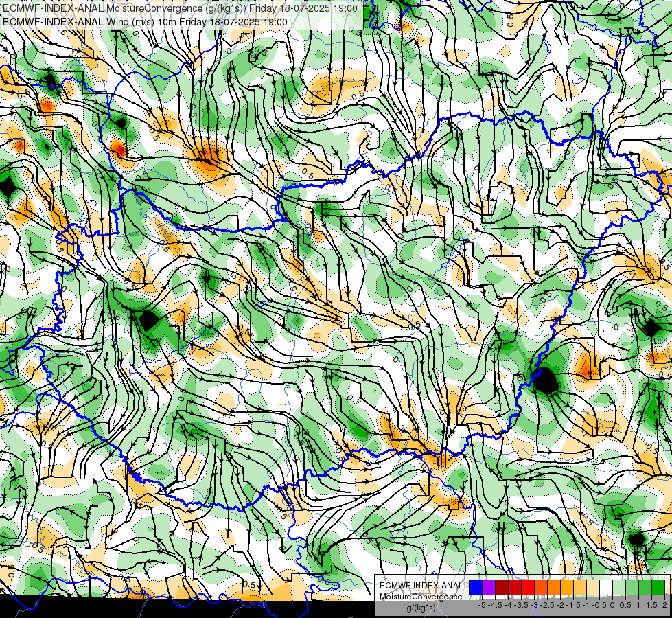Click legend tick value 0
The height and width of the screenshot is (618, 672).
[612, 605]
